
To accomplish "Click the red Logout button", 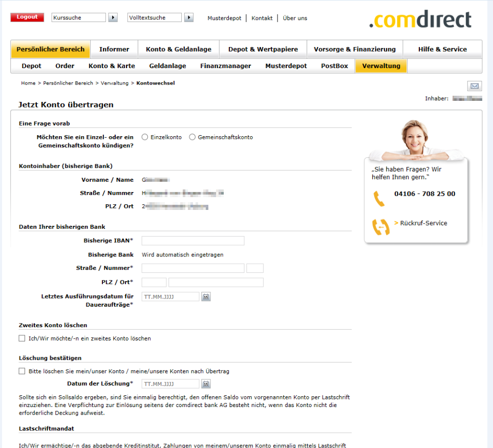I will 27,17.
